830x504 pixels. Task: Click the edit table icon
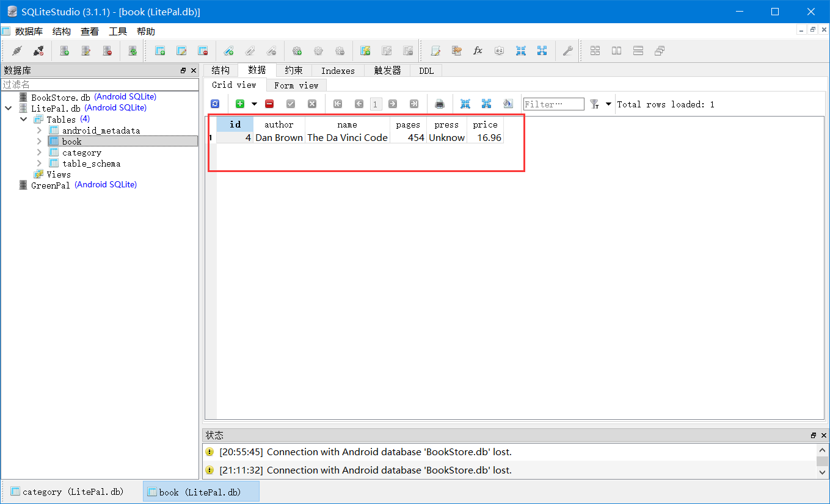tap(181, 51)
